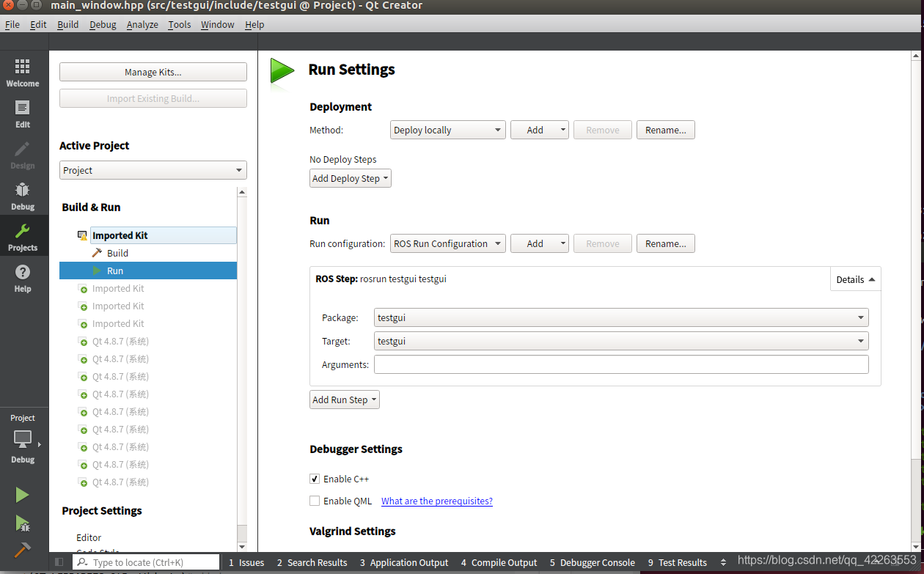Screen dimensions: 924x574
Task: Open the Run configuration Add dropdown
Action: pos(540,243)
